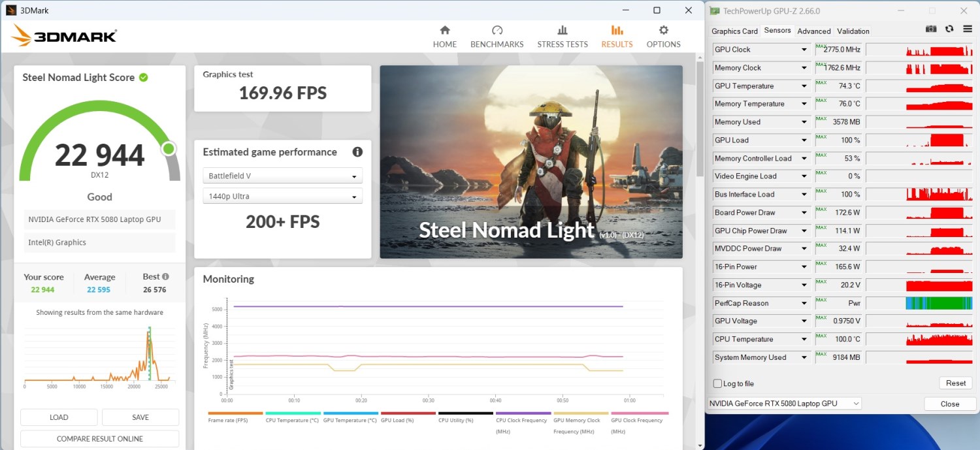Open the Battlefield V game dropdown

[x=283, y=176]
